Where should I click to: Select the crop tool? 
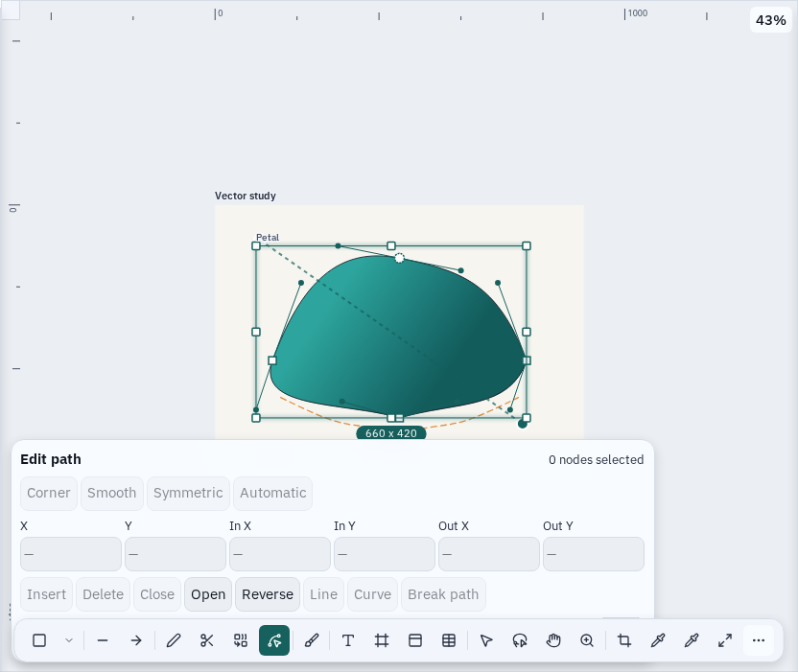[624, 640]
